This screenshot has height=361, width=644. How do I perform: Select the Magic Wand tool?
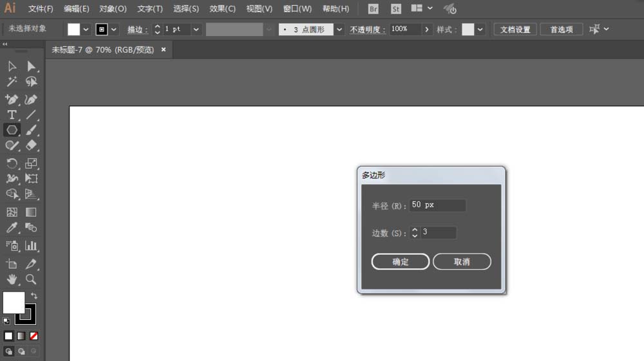tap(12, 82)
